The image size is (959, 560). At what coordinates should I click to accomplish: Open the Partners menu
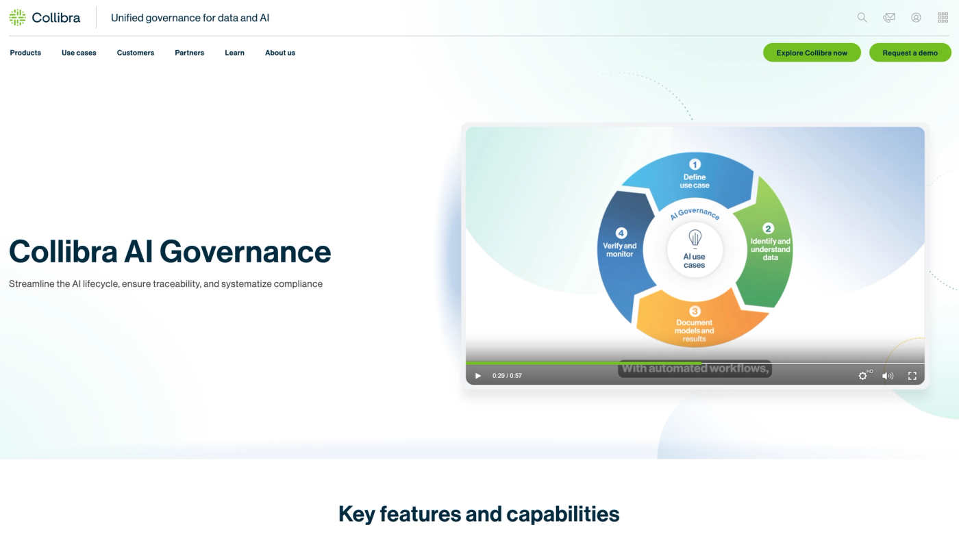[189, 53]
